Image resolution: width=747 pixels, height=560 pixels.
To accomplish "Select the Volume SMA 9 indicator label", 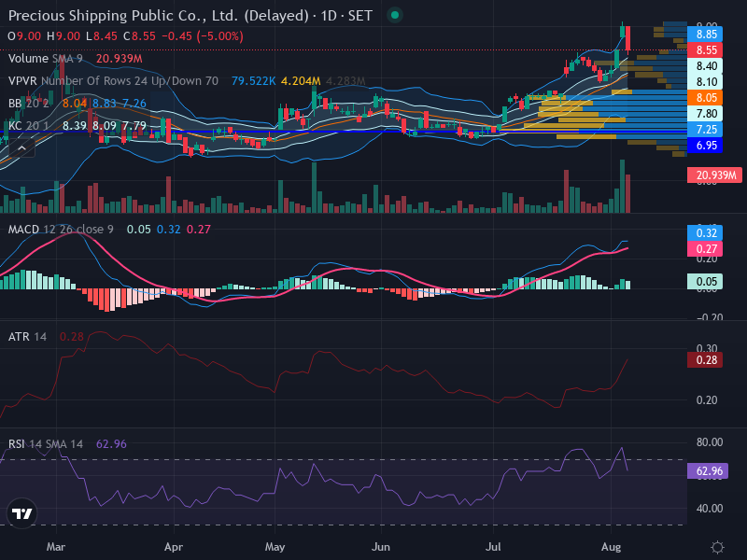I will [x=45, y=59].
